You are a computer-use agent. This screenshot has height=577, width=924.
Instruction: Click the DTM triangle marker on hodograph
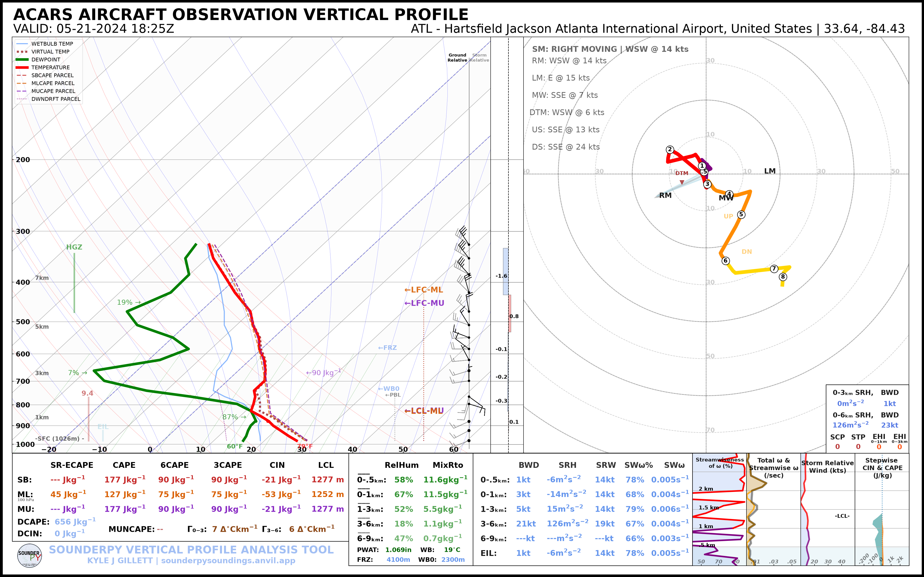click(682, 182)
